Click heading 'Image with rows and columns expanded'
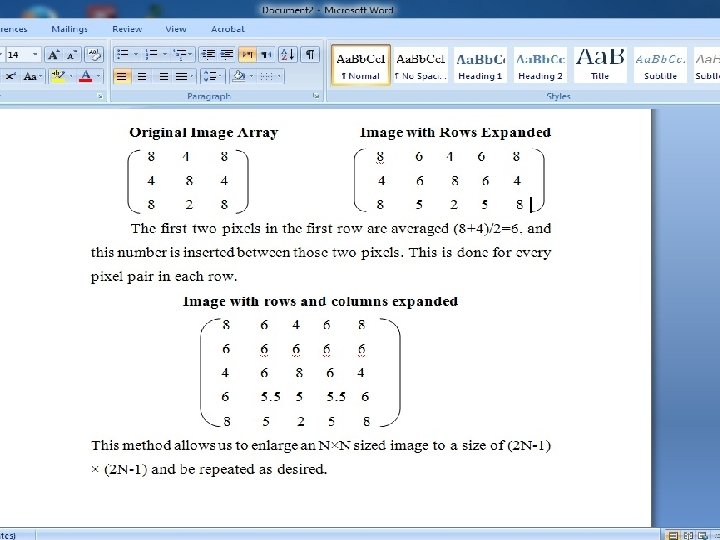720x540 pixels. [320, 302]
